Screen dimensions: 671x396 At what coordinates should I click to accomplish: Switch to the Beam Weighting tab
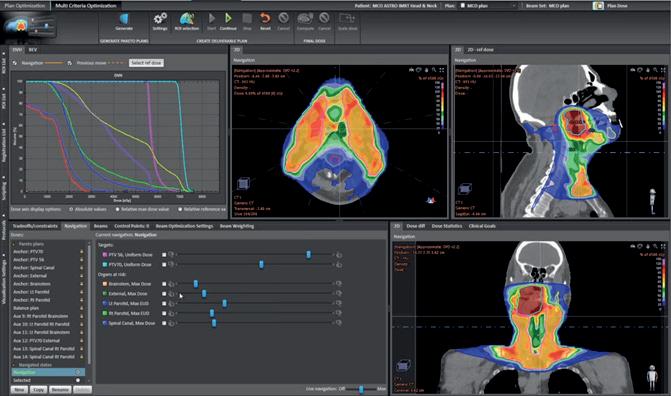click(237, 226)
